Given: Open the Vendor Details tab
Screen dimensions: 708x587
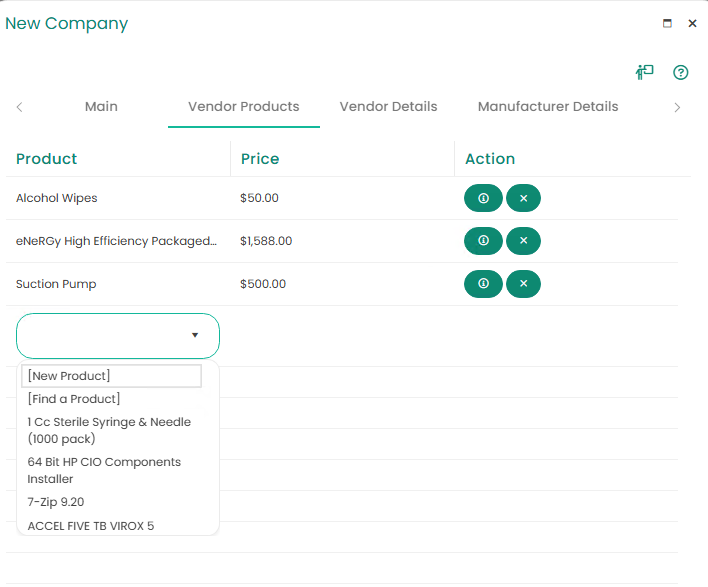Looking at the screenshot, I should click(x=388, y=107).
